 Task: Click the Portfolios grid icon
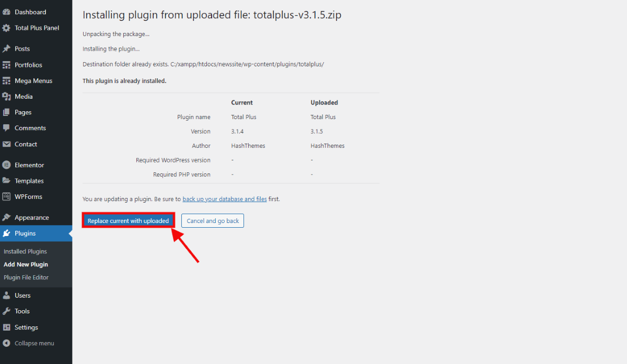pos(6,65)
